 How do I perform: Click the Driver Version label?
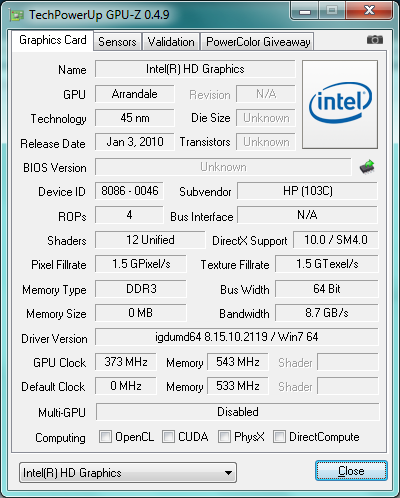point(54,339)
